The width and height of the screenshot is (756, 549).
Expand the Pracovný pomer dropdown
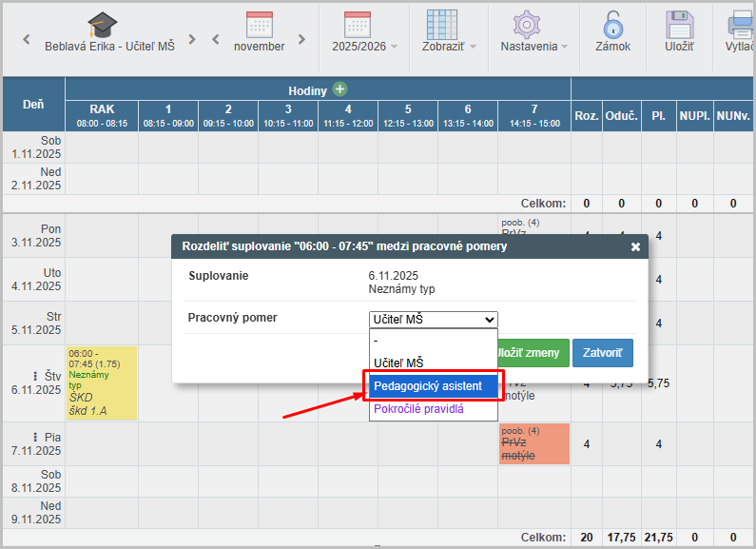click(x=433, y=320)
